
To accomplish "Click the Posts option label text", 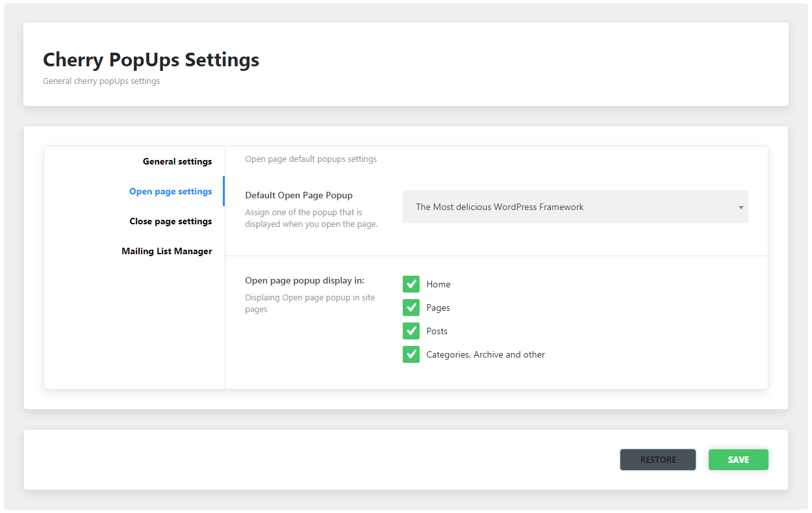I will (x=437, y=331).
